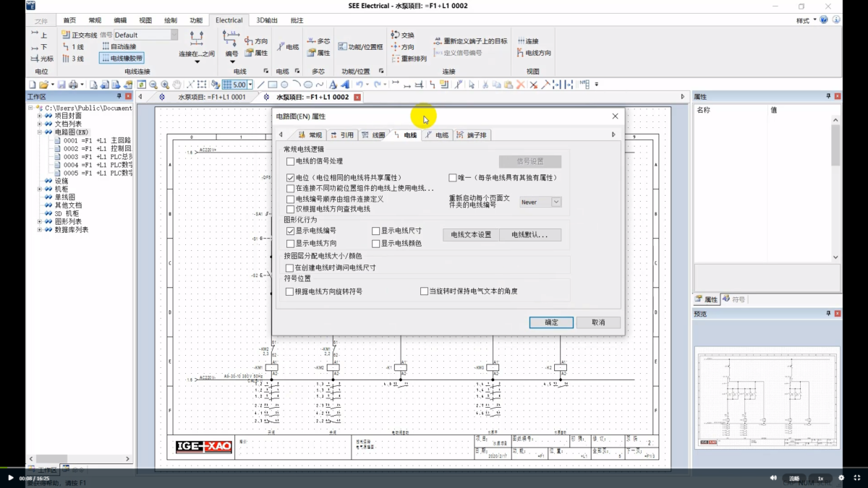Screen dimensions: 868x488
Task: Uncheck the 电位 shared properties checkbox
Action: coord(291,177)
